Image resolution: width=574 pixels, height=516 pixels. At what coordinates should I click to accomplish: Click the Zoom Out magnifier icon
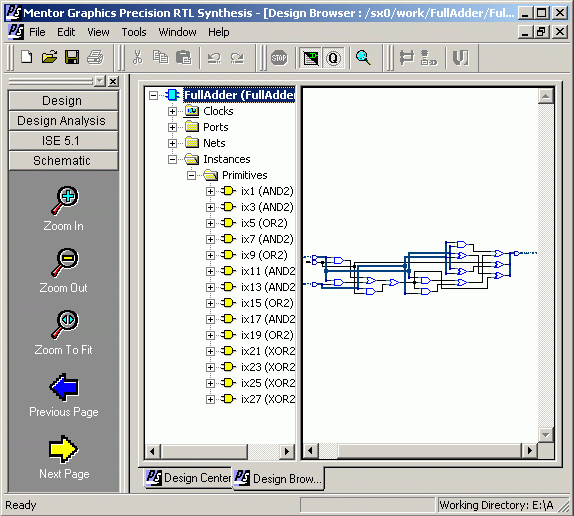64,262
